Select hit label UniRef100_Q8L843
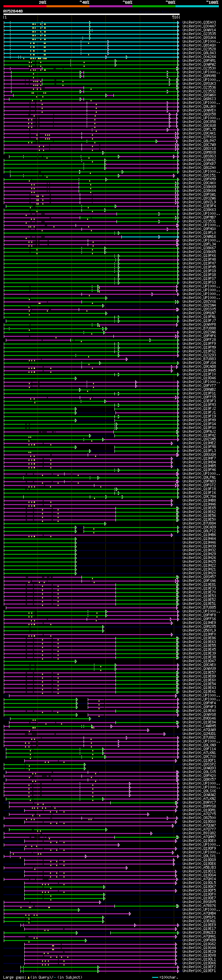The height and width of the screenshot is (980, 222). (x=199, y=53)
